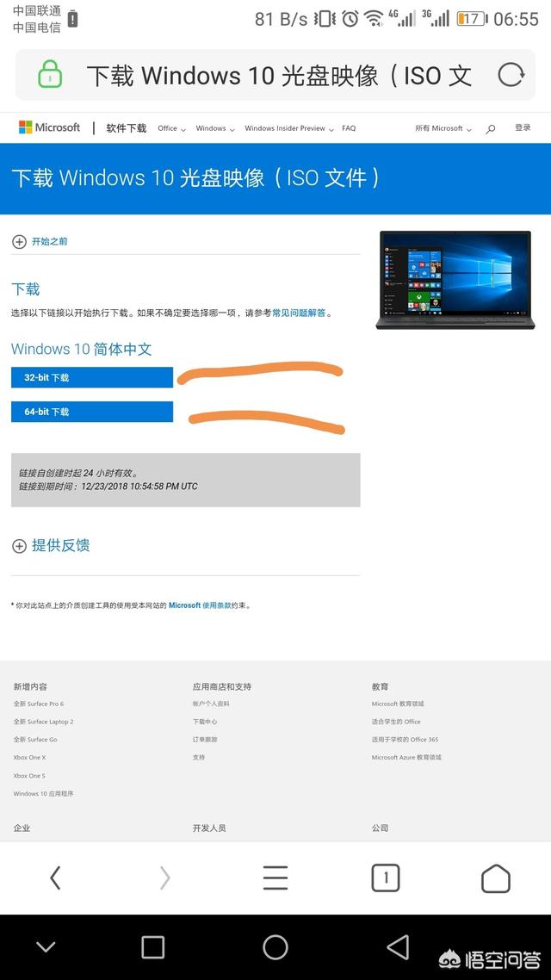Tap the Windows 10 简体中文 heading
551x980 pixels.
click(x=81, y=349)
